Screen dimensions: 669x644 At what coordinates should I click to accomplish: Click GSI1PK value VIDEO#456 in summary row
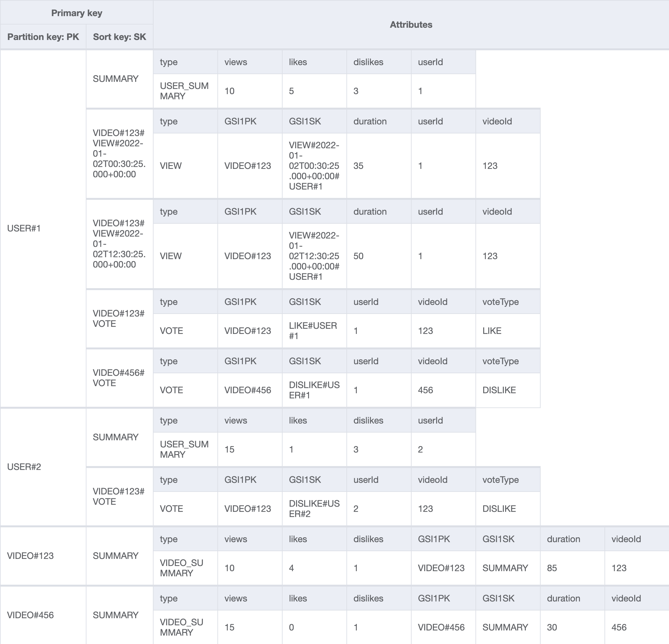pos(444,627)
